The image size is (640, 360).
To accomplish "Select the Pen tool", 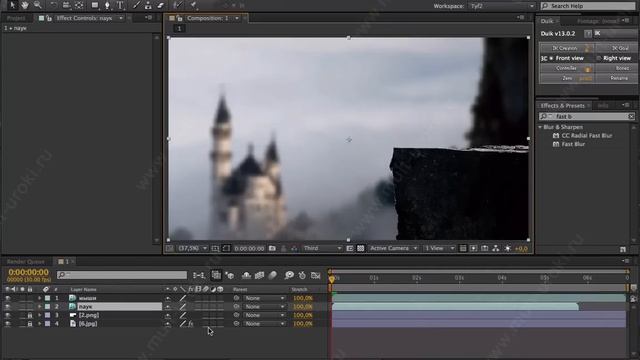I will pyautogui.click(x=107, y=5).
